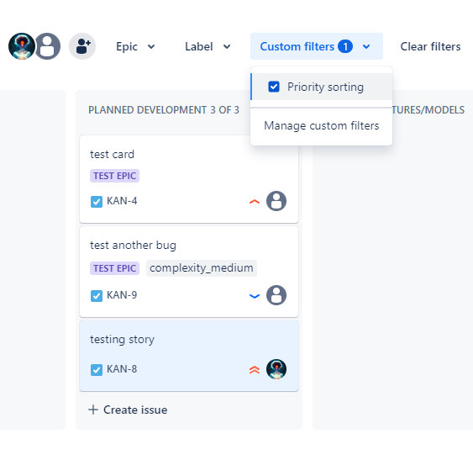The height and width of the screenshot is (476, 473).
Task: Select Manage custom filters menu entry
Action: click(322, 125)
